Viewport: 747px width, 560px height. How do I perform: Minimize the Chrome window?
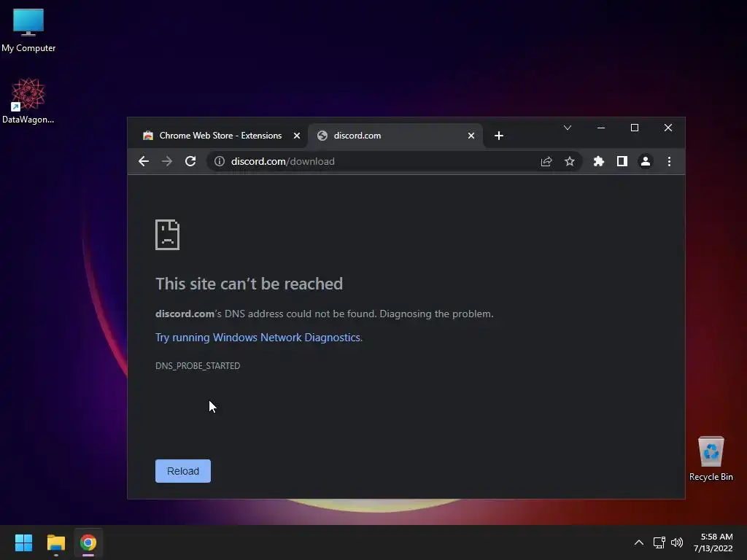coord(601,128)
